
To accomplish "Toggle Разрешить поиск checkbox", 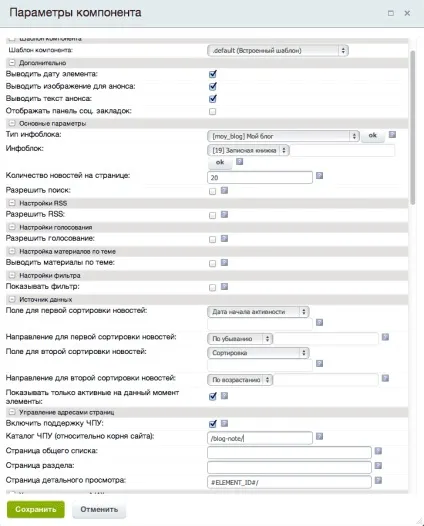I will point(212,191).
